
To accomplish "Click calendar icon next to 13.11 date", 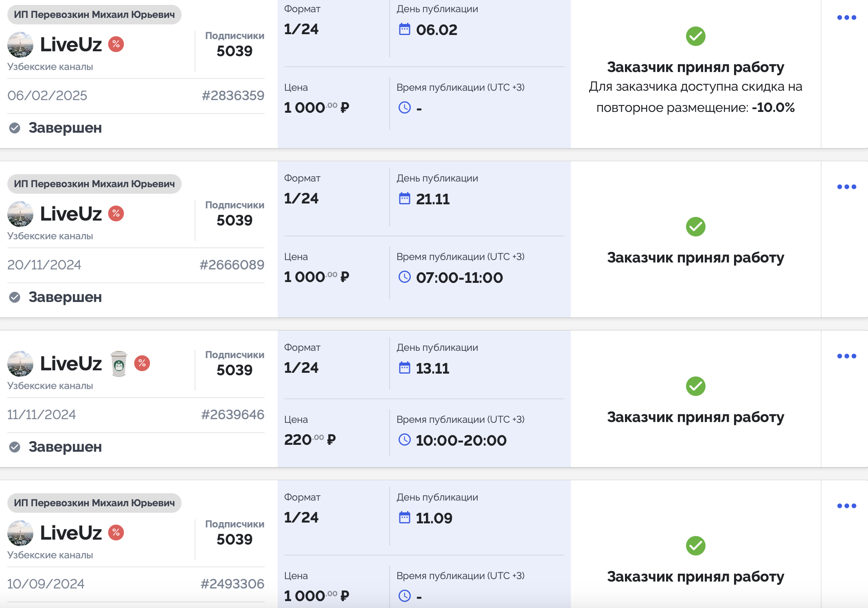I will [404, 368].
